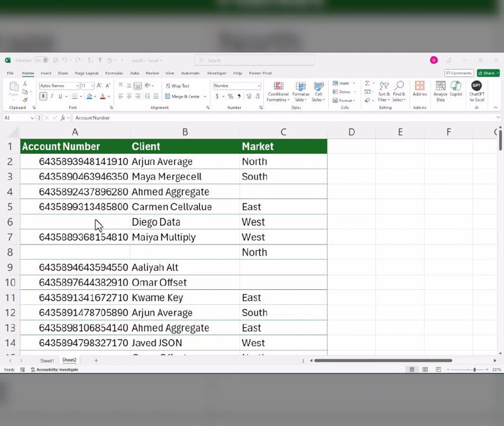
Task: Open Sort & Filter options
Action: pos(384,91)
